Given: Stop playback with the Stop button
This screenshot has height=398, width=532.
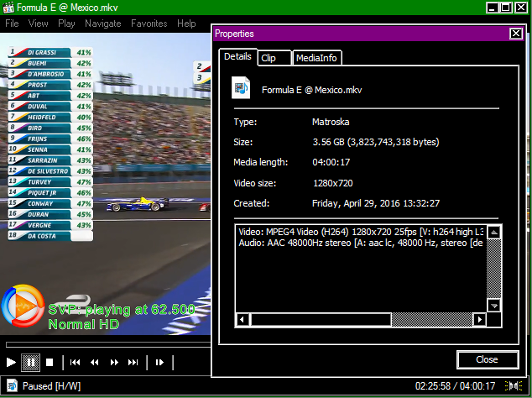Looking at the screenshot, I should click(x=50, y=362).
